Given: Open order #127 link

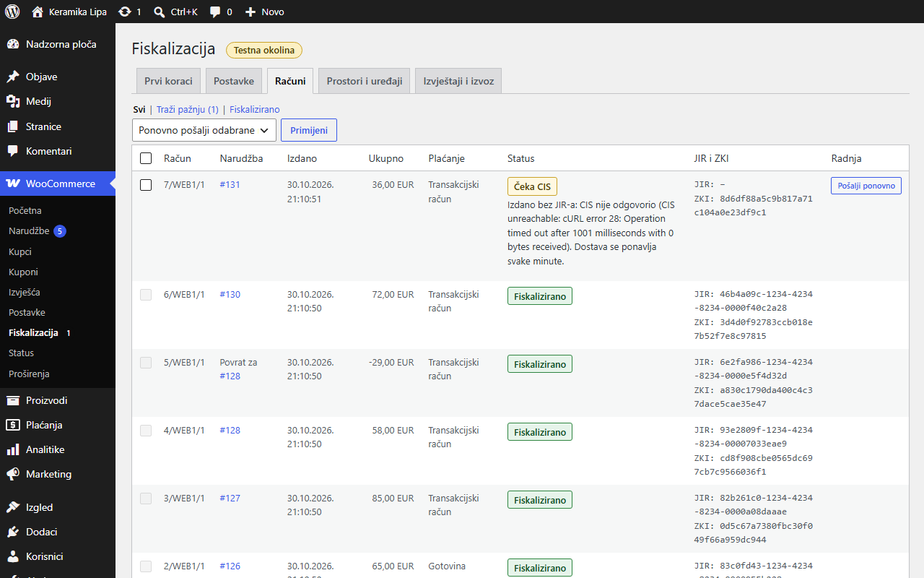Looking at the screenshot, I should pyautogui.click(x=230, y=499).
